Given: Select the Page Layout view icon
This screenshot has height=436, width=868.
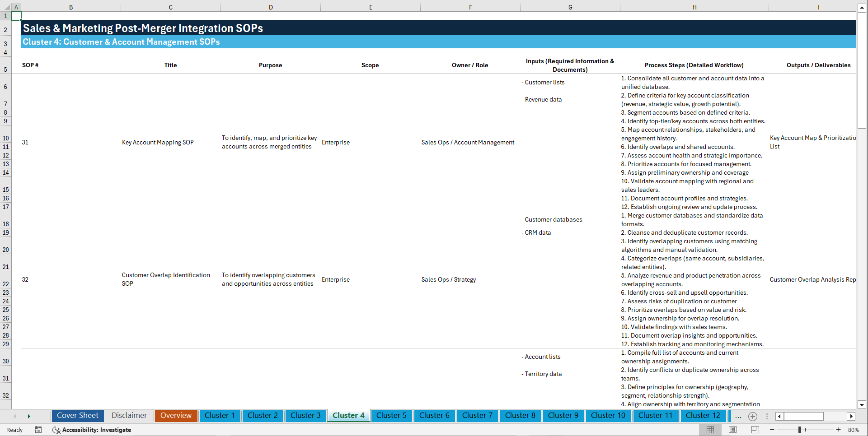Looking at the screenshot, I should point(732,429).
